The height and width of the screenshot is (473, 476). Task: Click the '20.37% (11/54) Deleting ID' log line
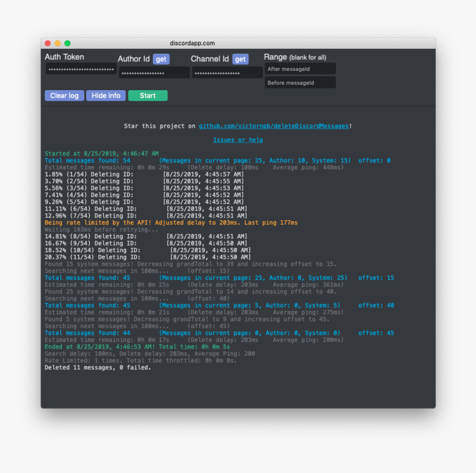coord(148,257)
